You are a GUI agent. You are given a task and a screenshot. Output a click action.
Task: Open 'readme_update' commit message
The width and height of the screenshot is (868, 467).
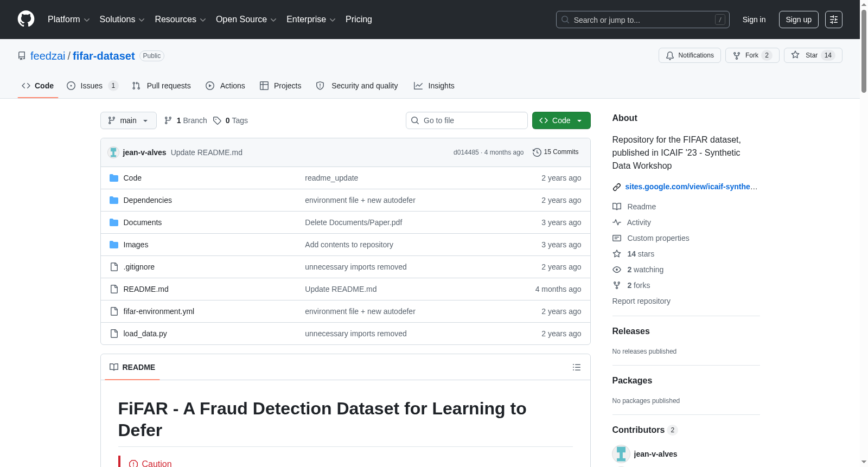click(331, 178)
